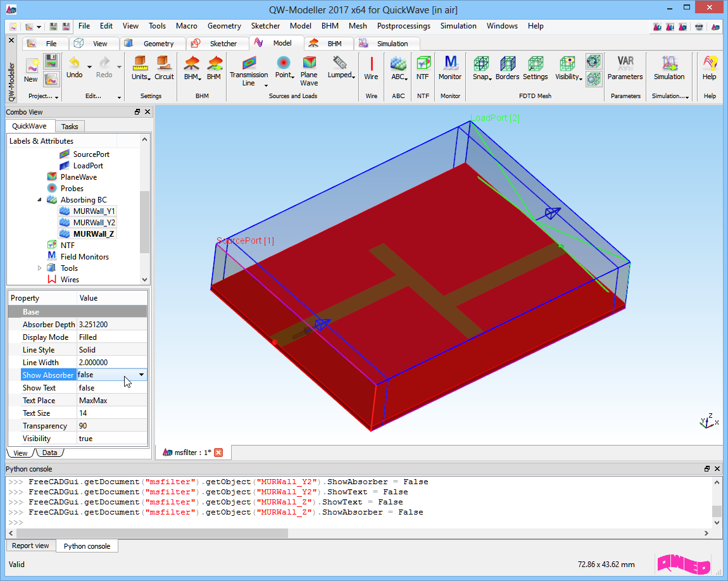Switch to the Data property tab
728x581 pixels.
coord(49,453)
